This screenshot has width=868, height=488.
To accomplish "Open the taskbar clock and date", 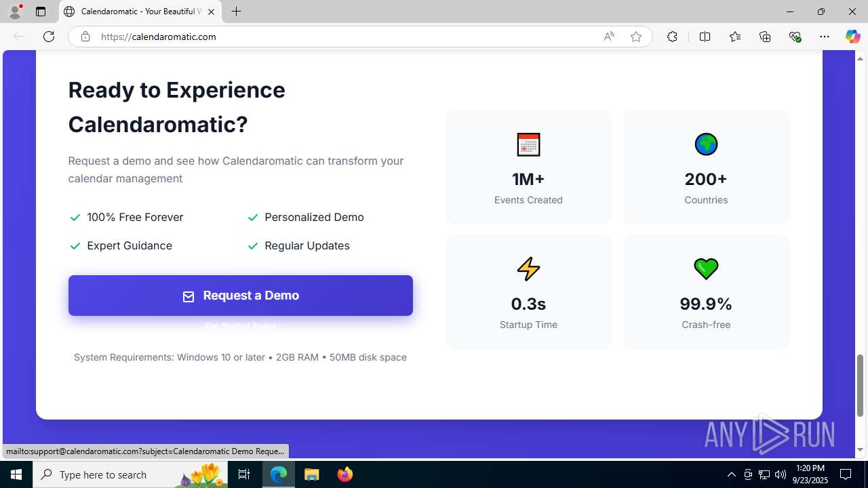I will coord(810,474).
